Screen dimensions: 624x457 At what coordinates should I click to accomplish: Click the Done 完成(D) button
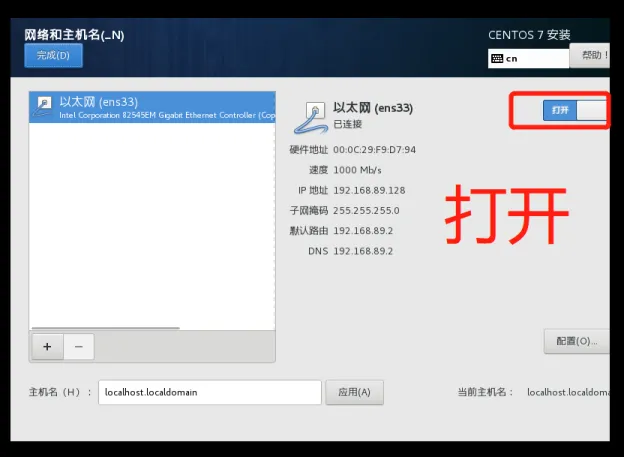click(53, 55)
